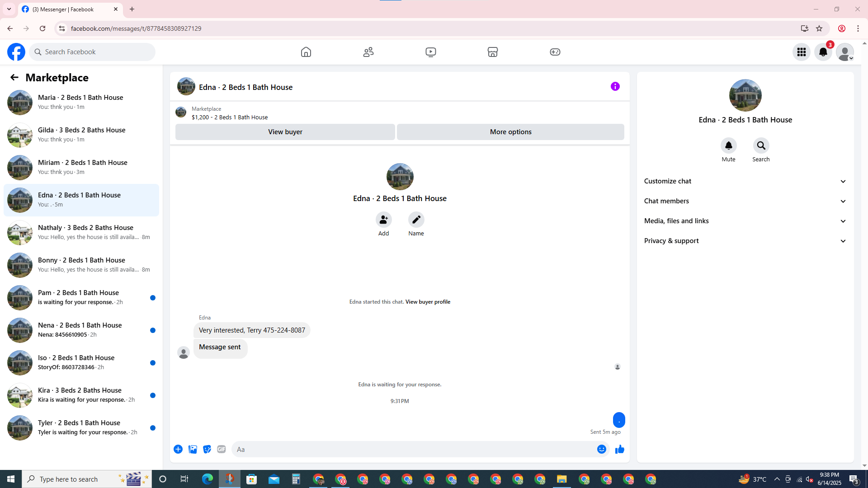Click More options button

click(x=511, y=132)
